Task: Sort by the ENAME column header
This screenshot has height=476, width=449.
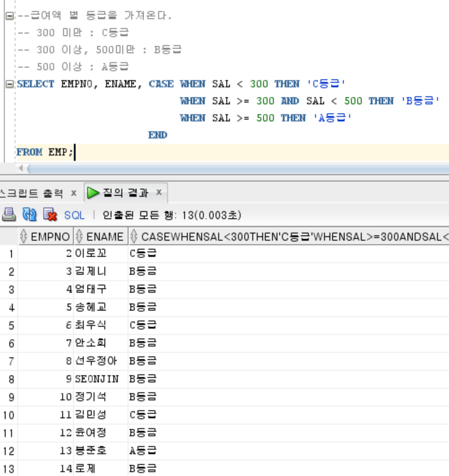Action: coord(101,236)
